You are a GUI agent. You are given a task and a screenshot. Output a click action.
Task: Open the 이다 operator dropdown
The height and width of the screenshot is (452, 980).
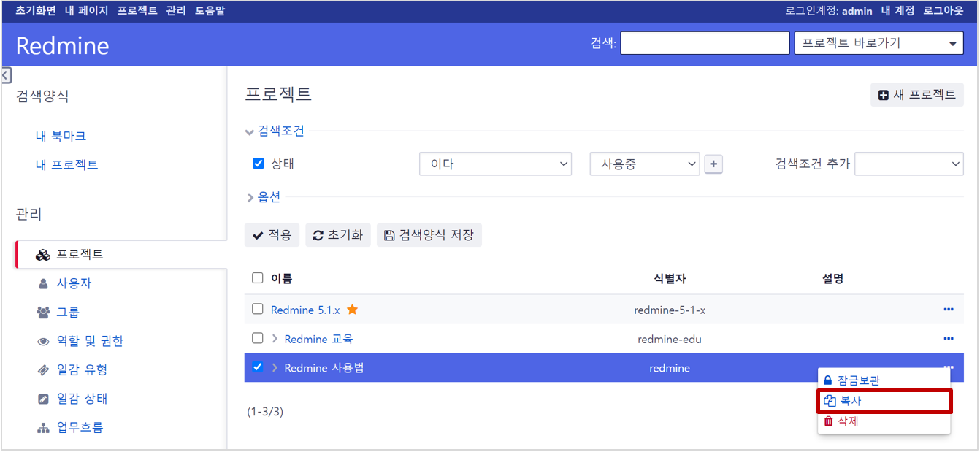[495, 164]
